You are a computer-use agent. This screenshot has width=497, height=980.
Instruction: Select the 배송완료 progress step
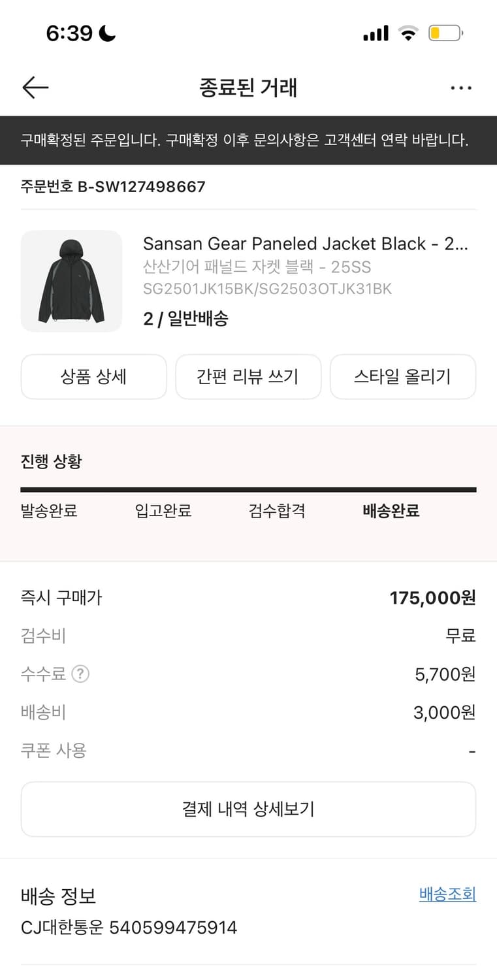[391, 511]
